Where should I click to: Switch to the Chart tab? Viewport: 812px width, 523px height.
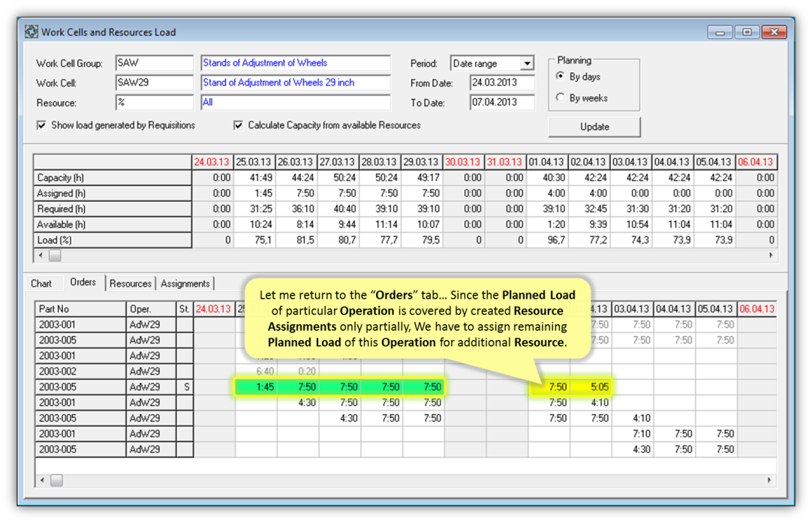click(x=41, y=284)
